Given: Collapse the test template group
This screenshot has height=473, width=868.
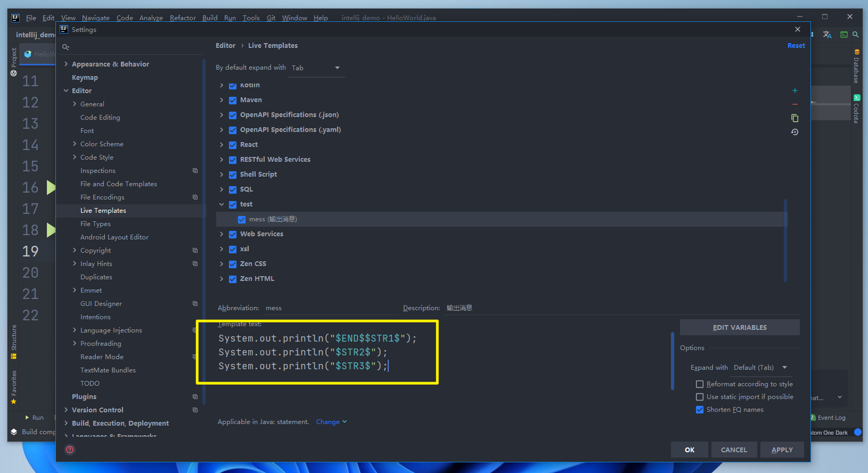Looking at the screenshot, I should (x=222, y=204).
